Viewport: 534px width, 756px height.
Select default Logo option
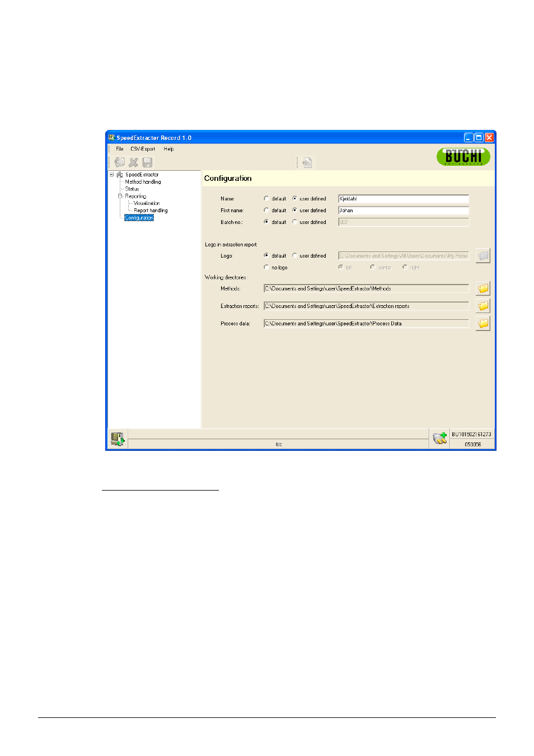click(266, 256)
